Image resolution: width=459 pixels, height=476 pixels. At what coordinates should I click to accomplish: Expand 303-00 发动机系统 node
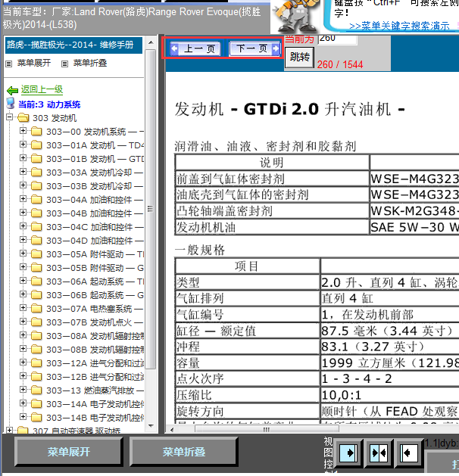click(x=23, y=130)
